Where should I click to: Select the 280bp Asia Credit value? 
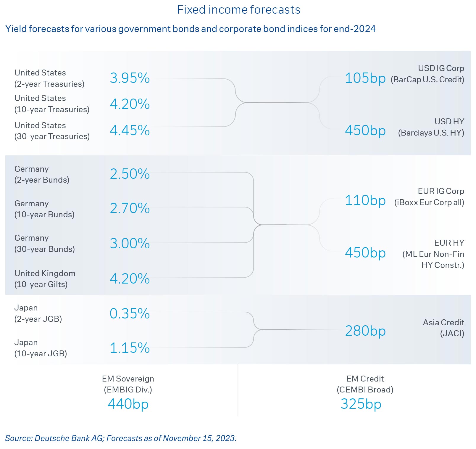tap(365, 331)
